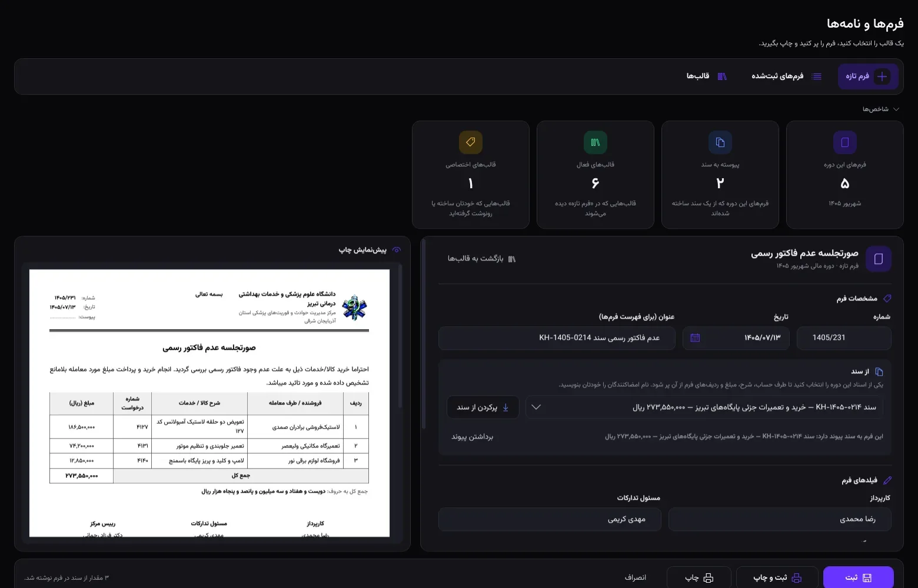918x588 pixels.
Task: Edit the مسئول تدارکات field مهدی کریمی
Action: (x=550, y=519)
